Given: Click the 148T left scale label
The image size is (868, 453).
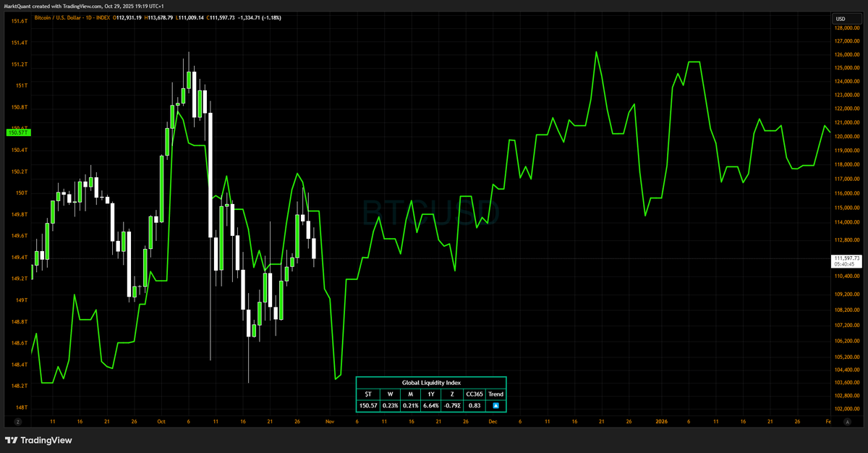Looking at the screenshot, I should click(x=21, y=407).
